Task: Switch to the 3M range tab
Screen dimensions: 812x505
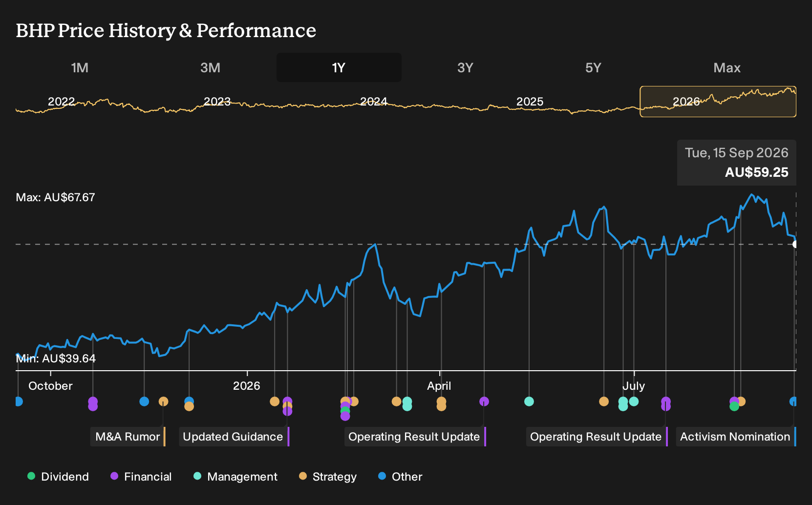Action: (x=210, y=67)
